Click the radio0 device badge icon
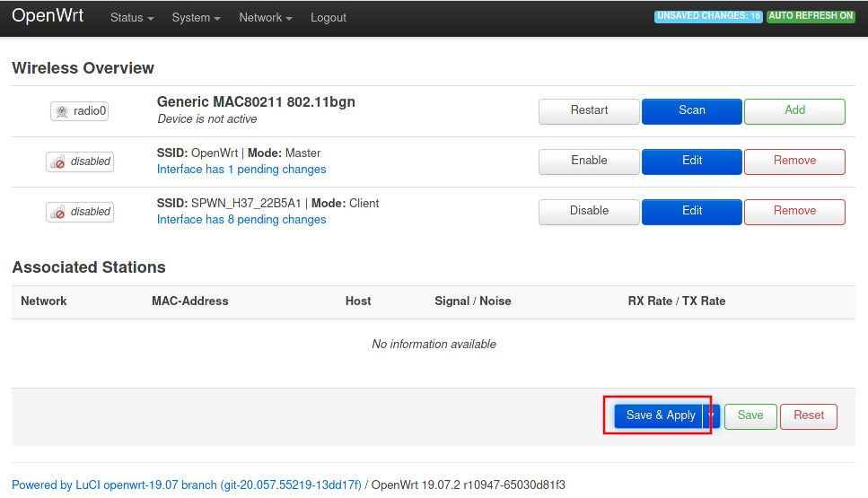Screen dimensions: 868x498 click(79, 111)
